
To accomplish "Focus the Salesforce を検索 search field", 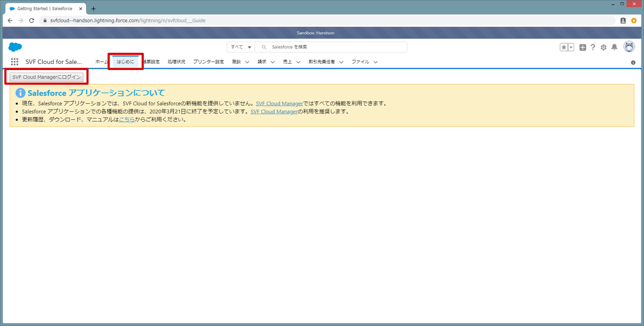I will (331, 47).
